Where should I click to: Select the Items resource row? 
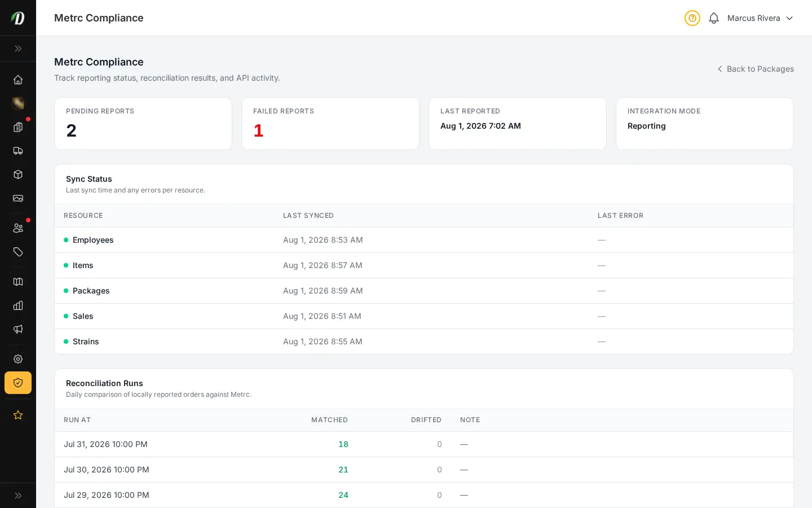pos(424,265)
